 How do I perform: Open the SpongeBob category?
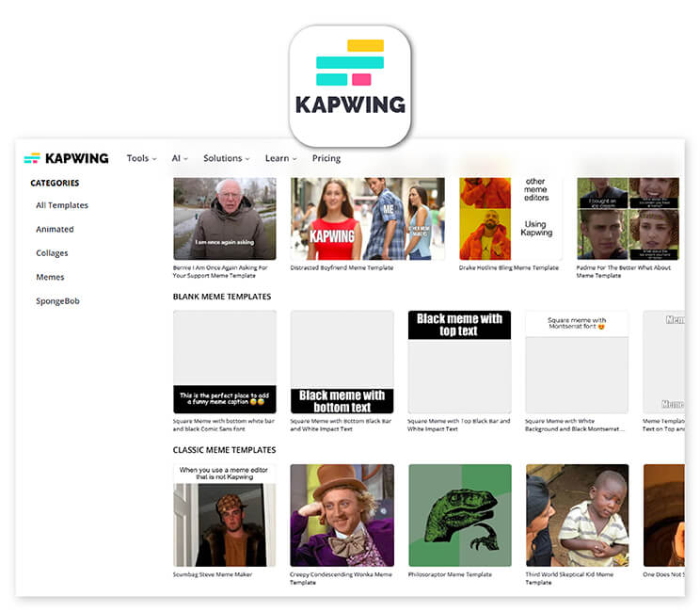point(57,301)
